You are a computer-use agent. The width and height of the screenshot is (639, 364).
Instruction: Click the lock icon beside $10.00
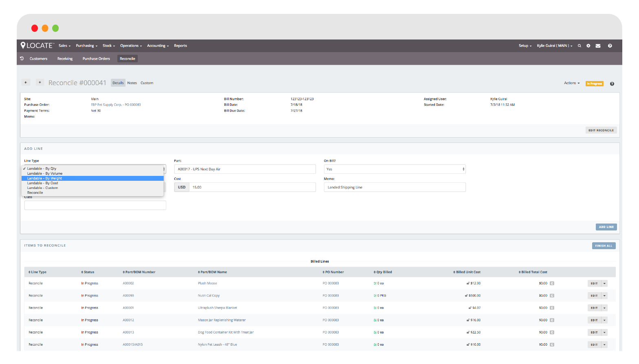click(468, 344)
